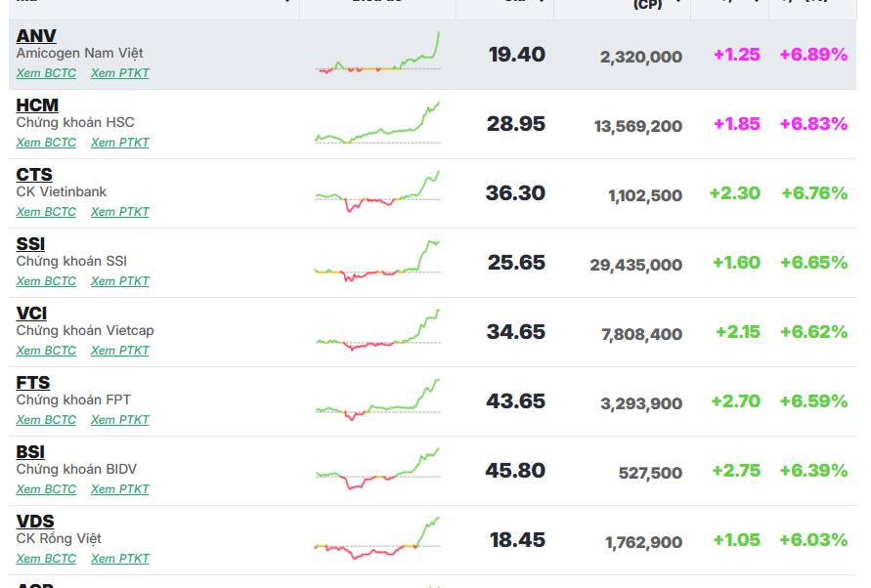Click Xem PTKT under Chứng khoán FPT
The width and height of the screenshot is (871, 588).
[x=120, y=420]
